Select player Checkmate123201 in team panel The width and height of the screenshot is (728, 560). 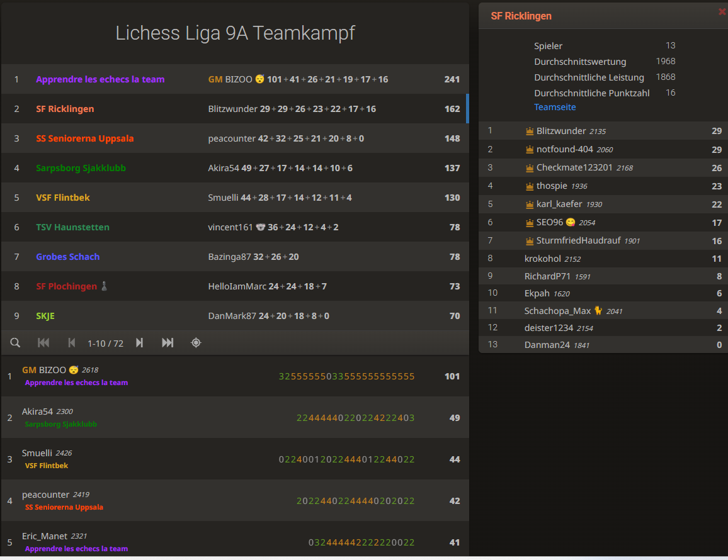603,167
